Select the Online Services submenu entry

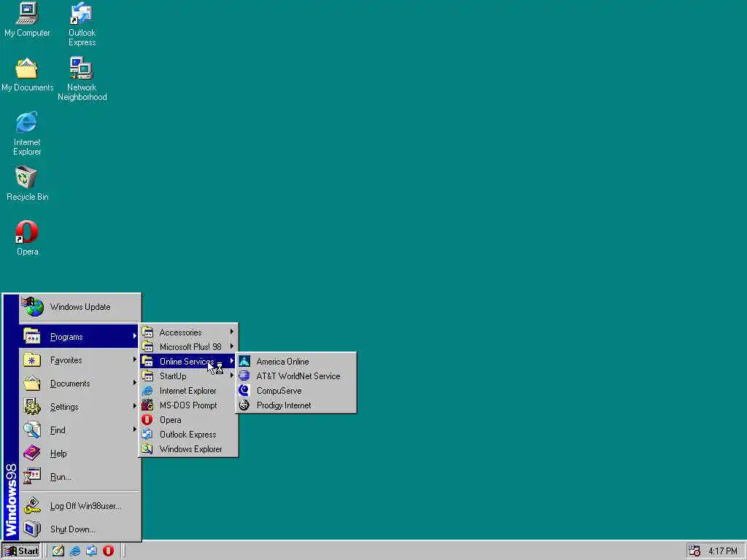pos(189,362)
